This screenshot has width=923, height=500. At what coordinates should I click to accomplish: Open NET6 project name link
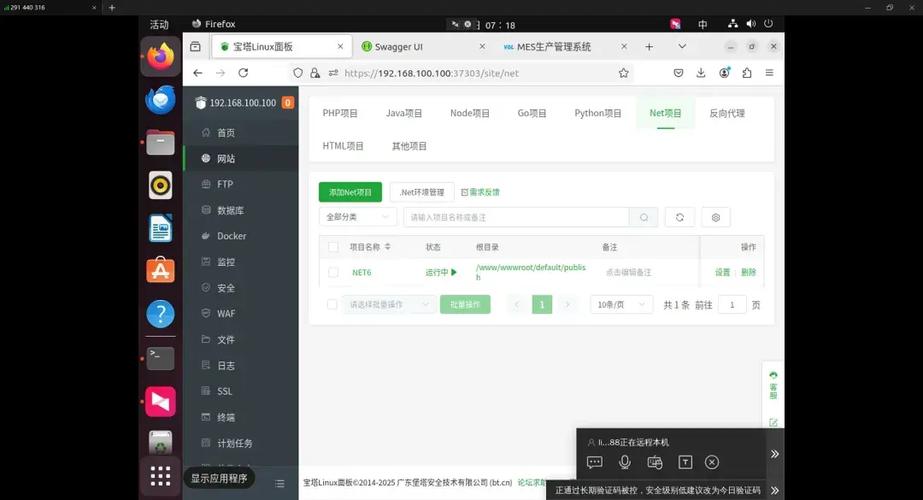pos(361,272)
